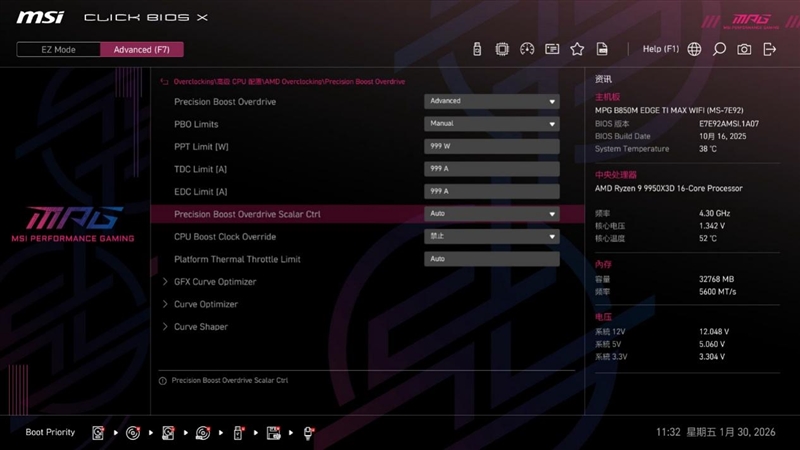The height and width of the screenshot is (450, 800).
Task: Switch to Advanced (F7) mode
Action: 142,49
